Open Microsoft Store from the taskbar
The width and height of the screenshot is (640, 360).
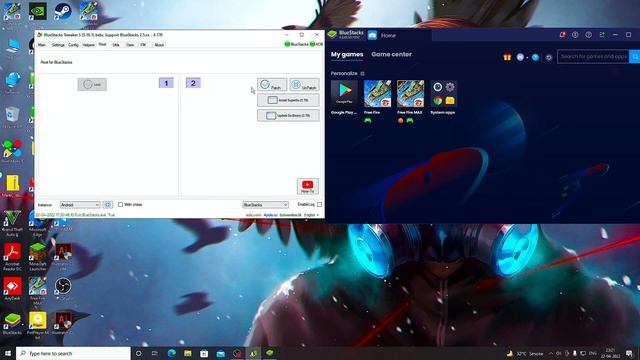pyautogui.click(x=204, y=353)
